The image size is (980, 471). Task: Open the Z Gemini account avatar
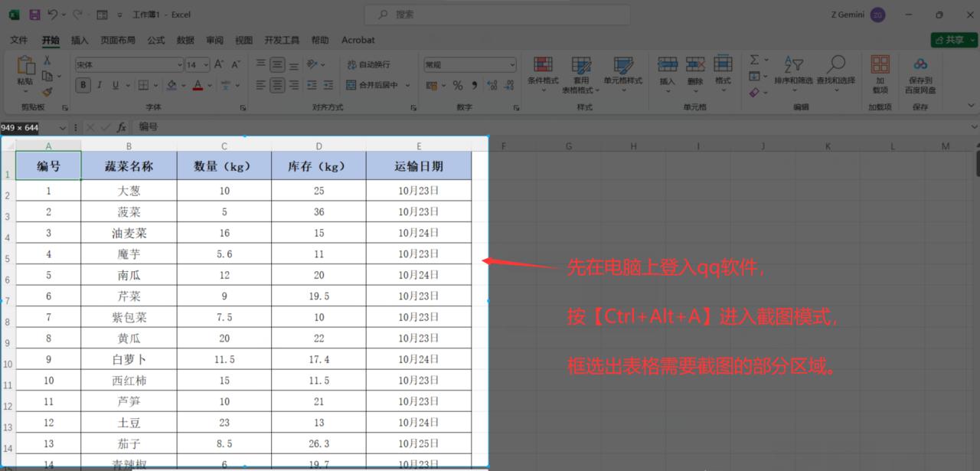coord(877,15)
